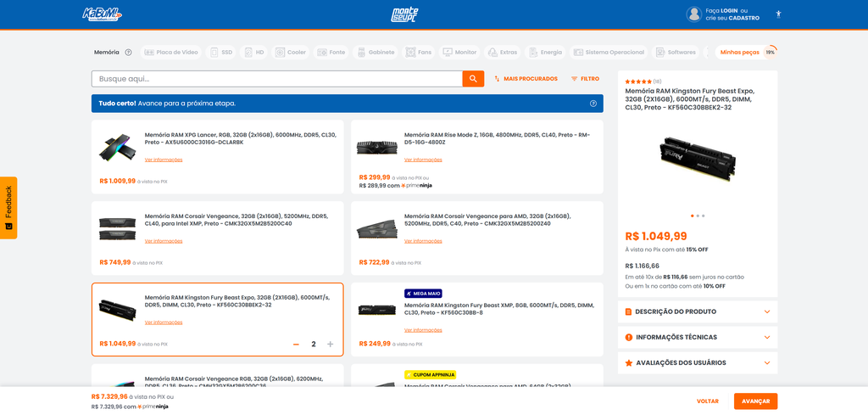Select second image carousel dot
The image size is (868, 415).
[x=698, y=216]
